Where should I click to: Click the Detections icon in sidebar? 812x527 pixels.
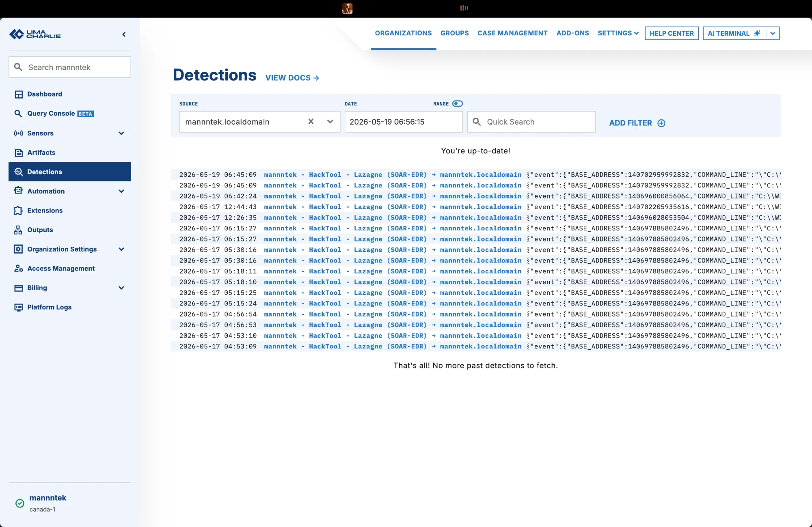[x=19, y=172]
